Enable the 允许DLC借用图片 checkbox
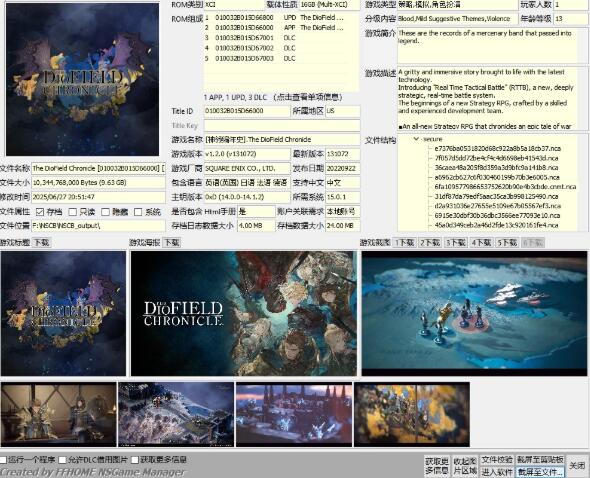The image size is (590, 478). (62, 460)
